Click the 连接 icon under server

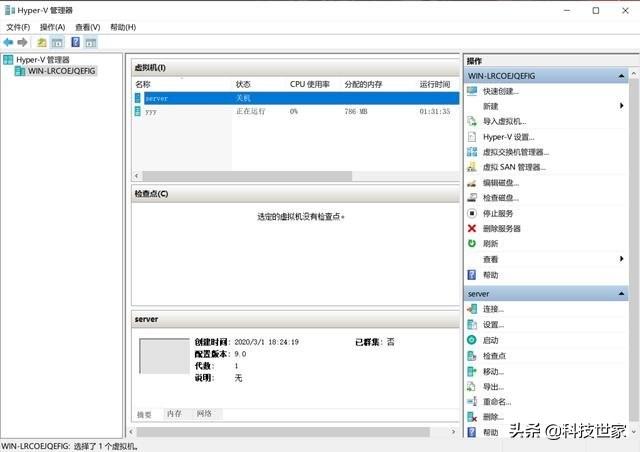pos(472,309)
